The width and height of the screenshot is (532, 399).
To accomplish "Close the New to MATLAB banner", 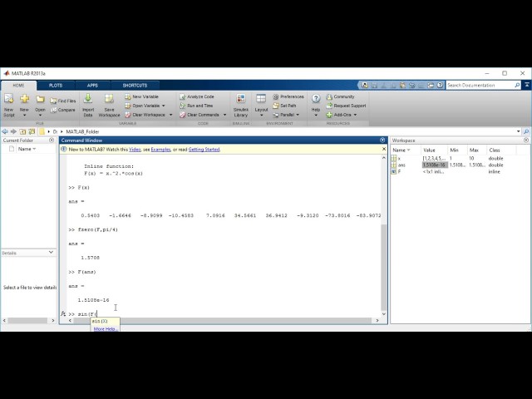I will pos(384,149).
